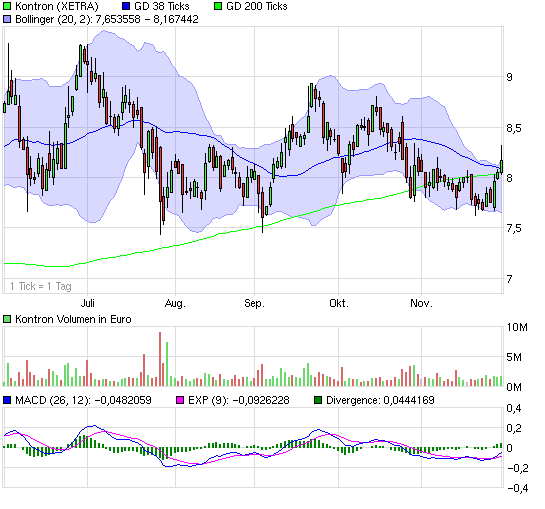
Task: Click the blue GD 38 Ticks legend swatch
Action: click(127, 6)
